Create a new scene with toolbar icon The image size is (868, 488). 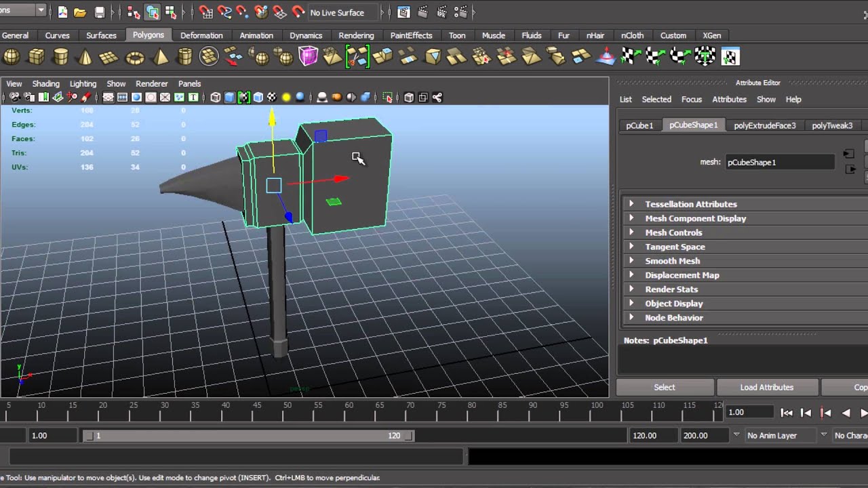(x=63, y=12)
